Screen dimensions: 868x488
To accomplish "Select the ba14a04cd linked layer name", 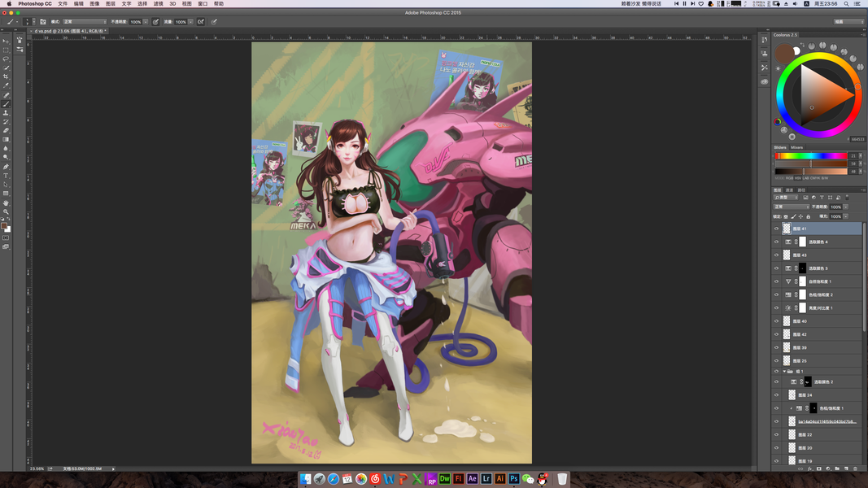I will (x=827, y=421).
